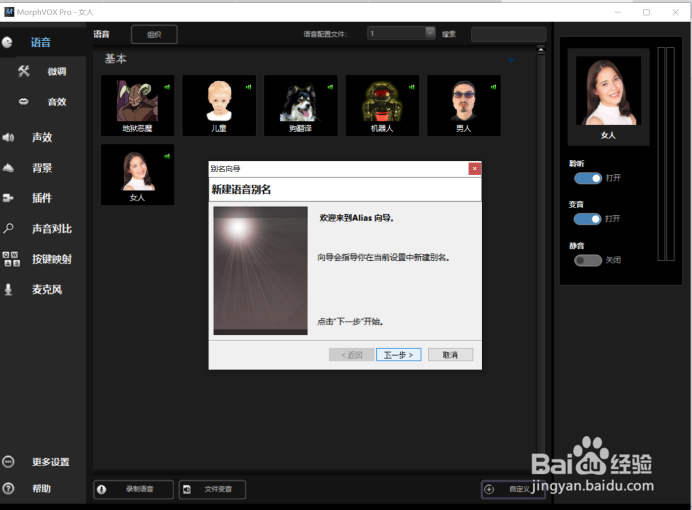Select the 男人 man voice thumbnail

(x=464, y=105)
